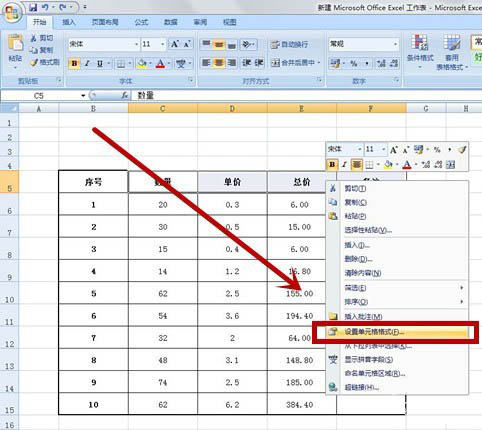Screen dimensions: 482x430
Task: Redo action in quick access toolbar
Action: [x=63, y=7]
